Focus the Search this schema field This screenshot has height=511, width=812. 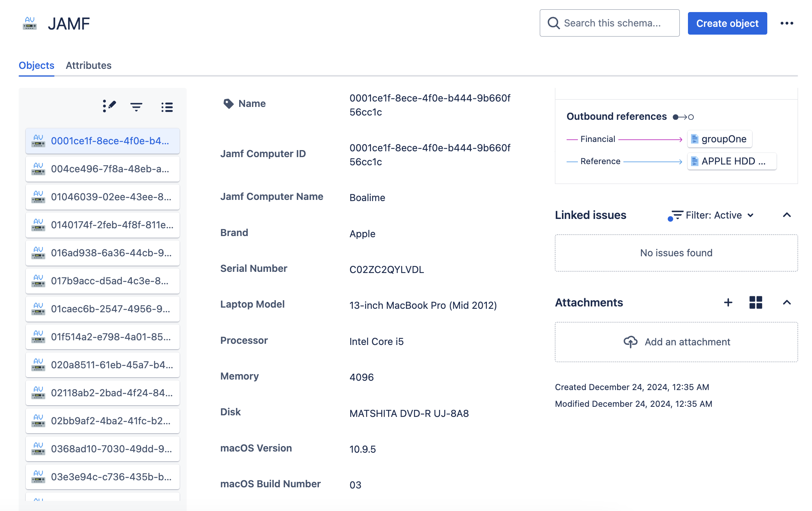tap(609, 23)
